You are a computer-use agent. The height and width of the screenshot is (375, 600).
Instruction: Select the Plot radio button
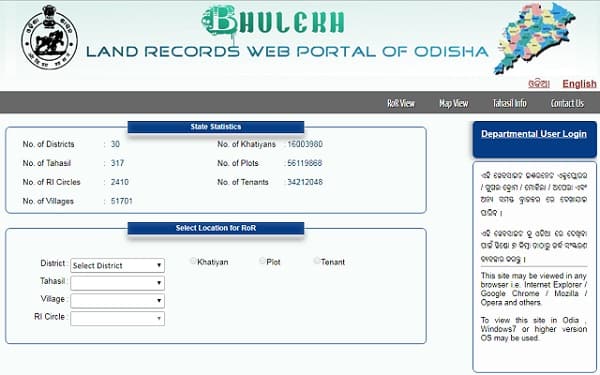click(x=262, y=261)
